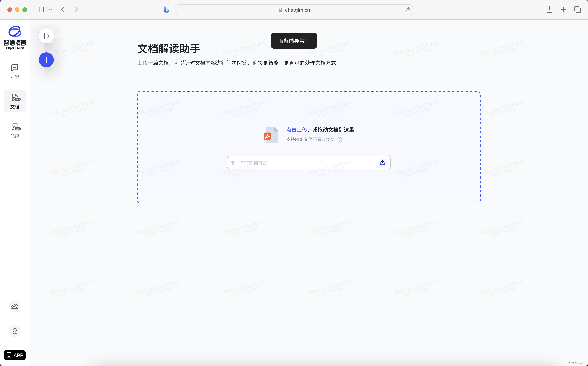
Task: Open the feedback icon in sidebar
Action: [x=15, y=306]
